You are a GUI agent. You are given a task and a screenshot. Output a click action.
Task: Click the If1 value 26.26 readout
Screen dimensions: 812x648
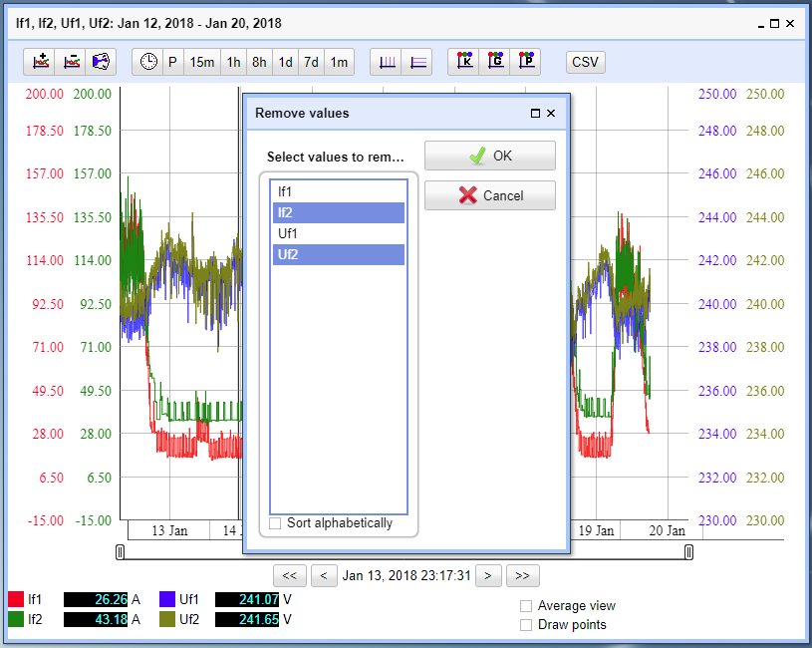click(x=96, y=599)
